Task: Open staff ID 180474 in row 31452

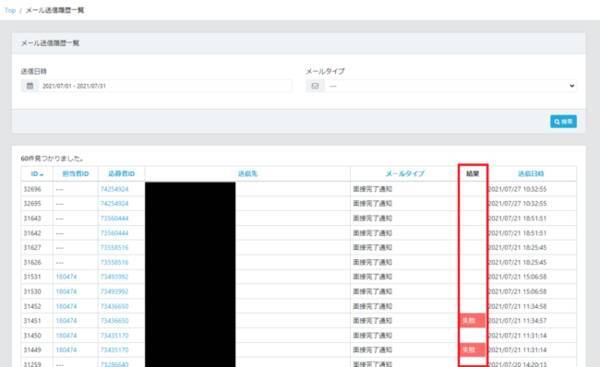Action: (66, 306)
